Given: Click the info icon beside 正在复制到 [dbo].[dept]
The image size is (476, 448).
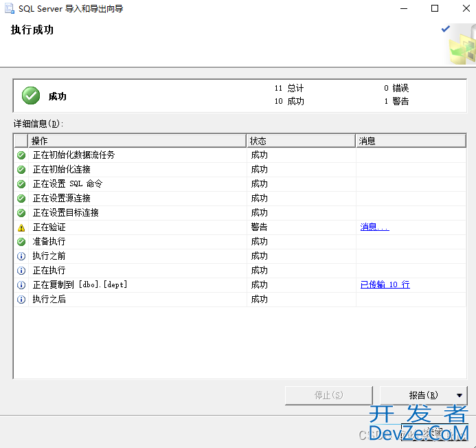Looking at the screenshot, I should 21,285.
